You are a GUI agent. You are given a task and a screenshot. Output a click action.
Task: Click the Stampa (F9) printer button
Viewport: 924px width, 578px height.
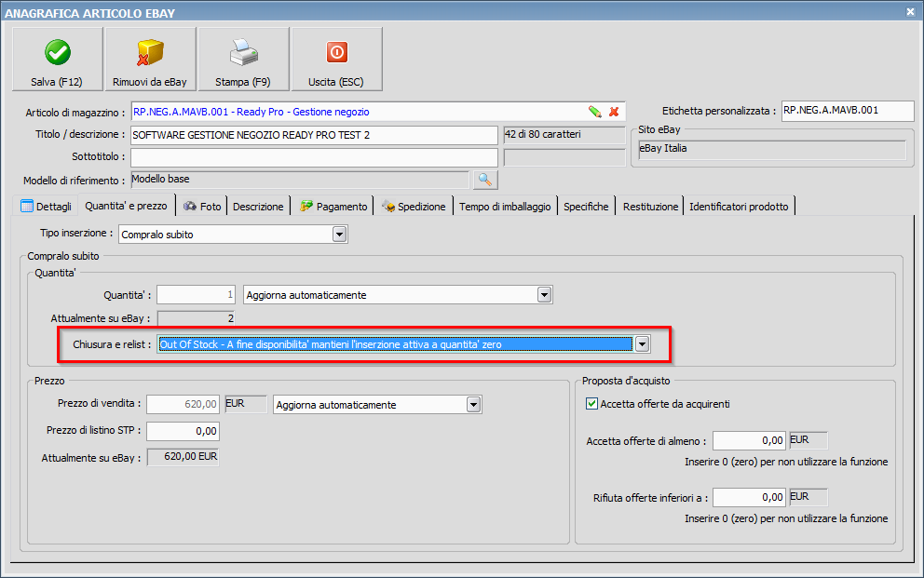[x=243, y=60]
